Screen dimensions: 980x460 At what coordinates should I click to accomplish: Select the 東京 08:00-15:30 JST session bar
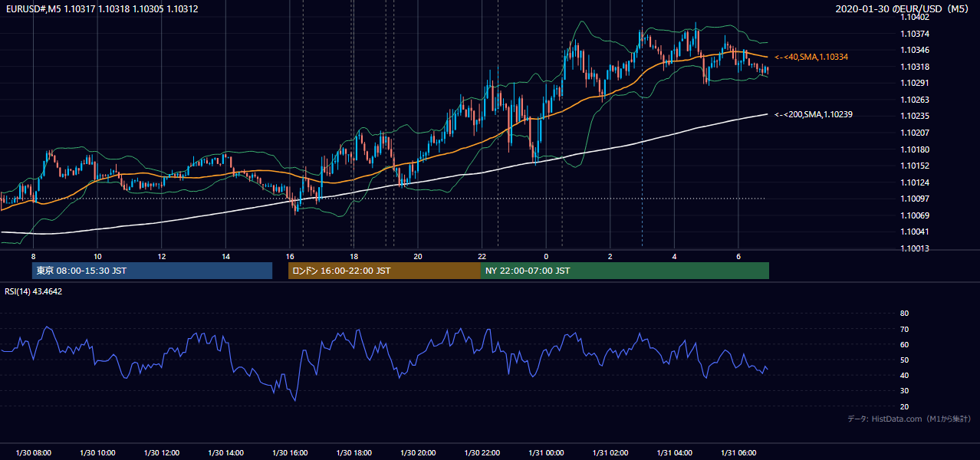pyautogui.click(x=152, y=271)
